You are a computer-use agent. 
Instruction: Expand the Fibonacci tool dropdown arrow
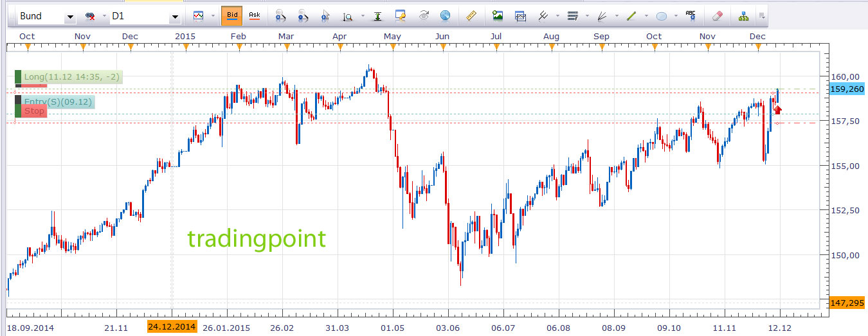coord(586,16)
